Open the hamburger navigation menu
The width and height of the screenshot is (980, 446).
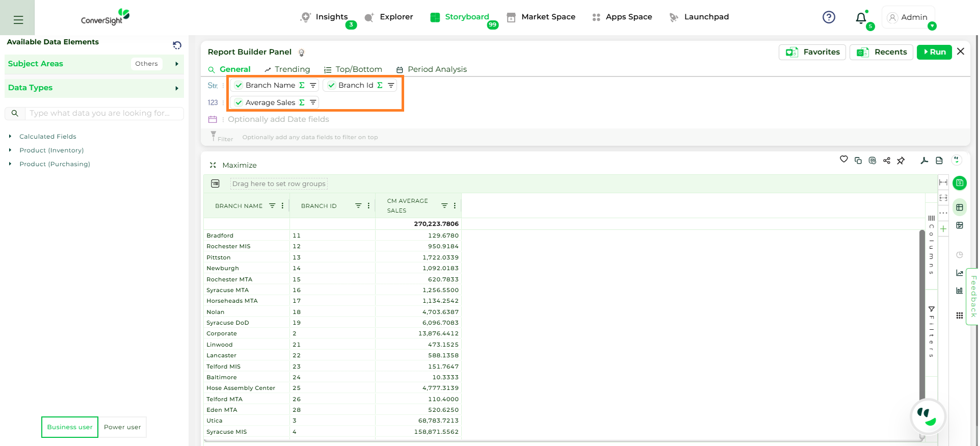(18, 20)
